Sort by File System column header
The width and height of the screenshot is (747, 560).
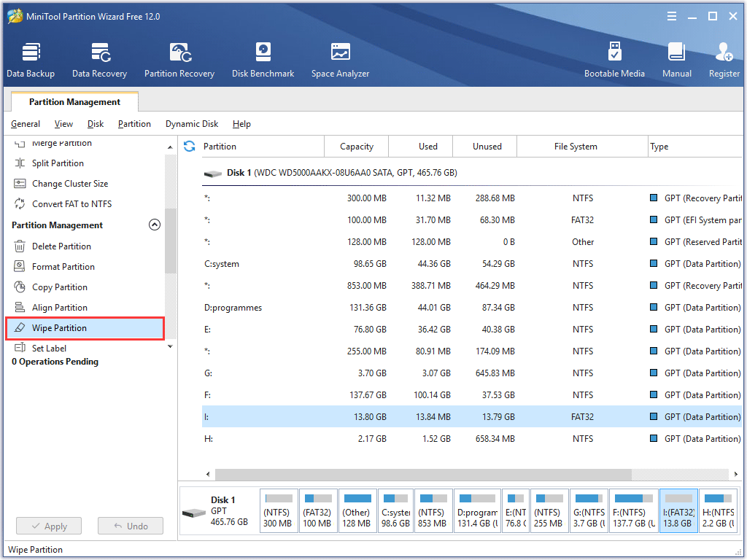(582, 147)
